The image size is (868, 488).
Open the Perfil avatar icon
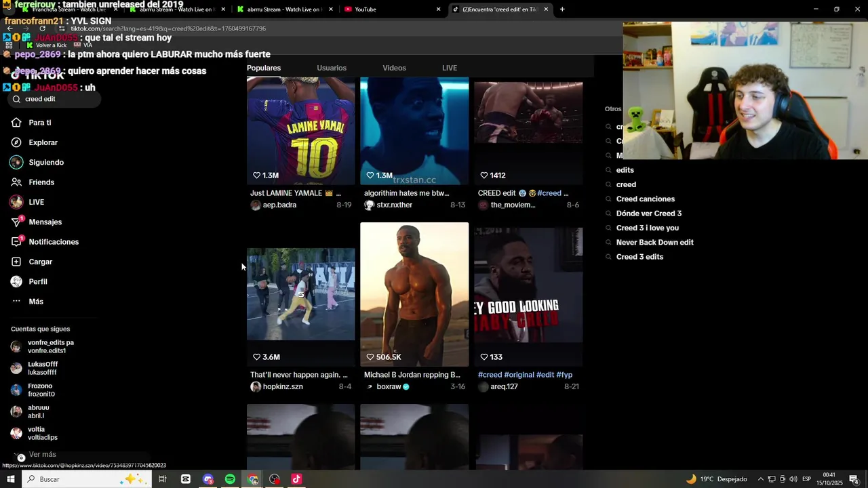(16, 281)
